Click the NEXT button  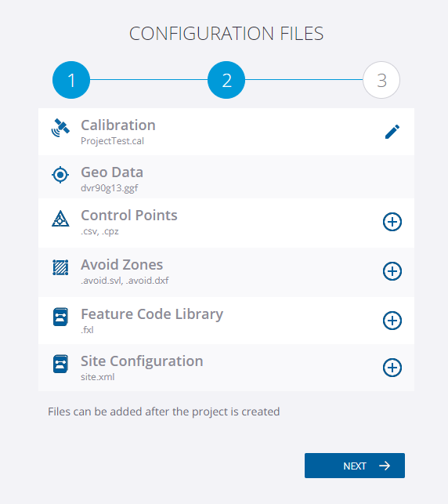point(355,466)
